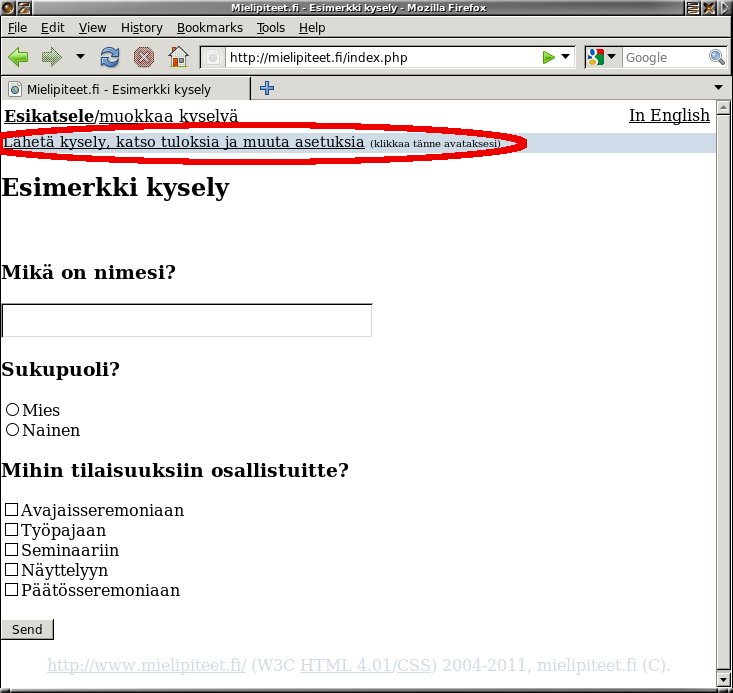Click the vertical scrollbar up arrow

tap(724, 108)
